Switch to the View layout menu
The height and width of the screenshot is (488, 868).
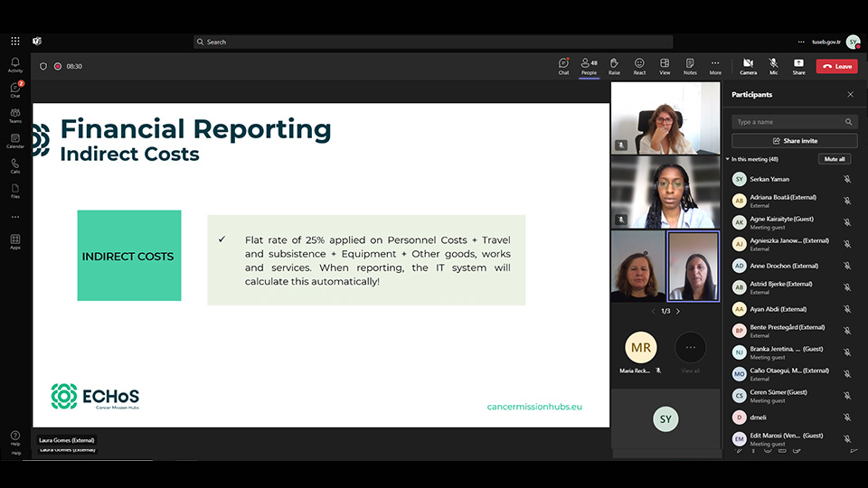[x=665, y=66]
